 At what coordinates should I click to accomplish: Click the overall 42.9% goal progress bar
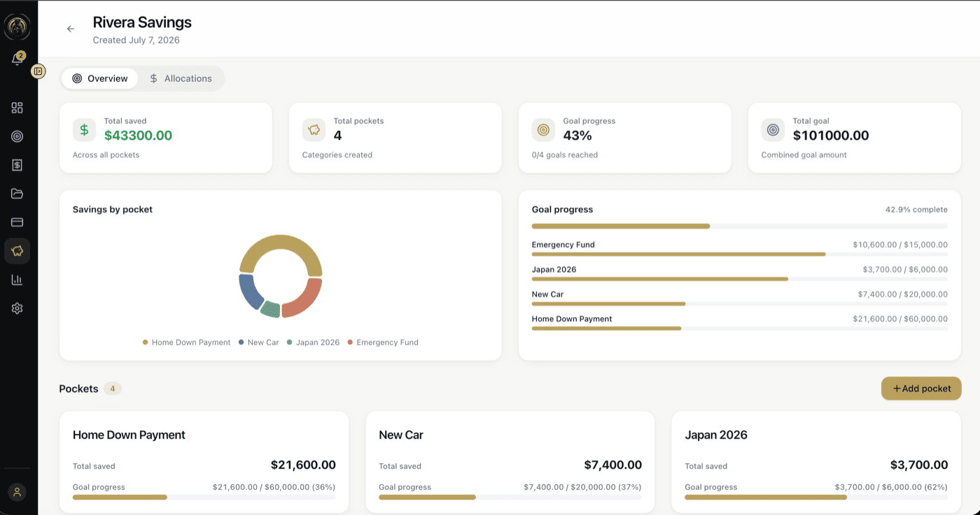(740, 226)
